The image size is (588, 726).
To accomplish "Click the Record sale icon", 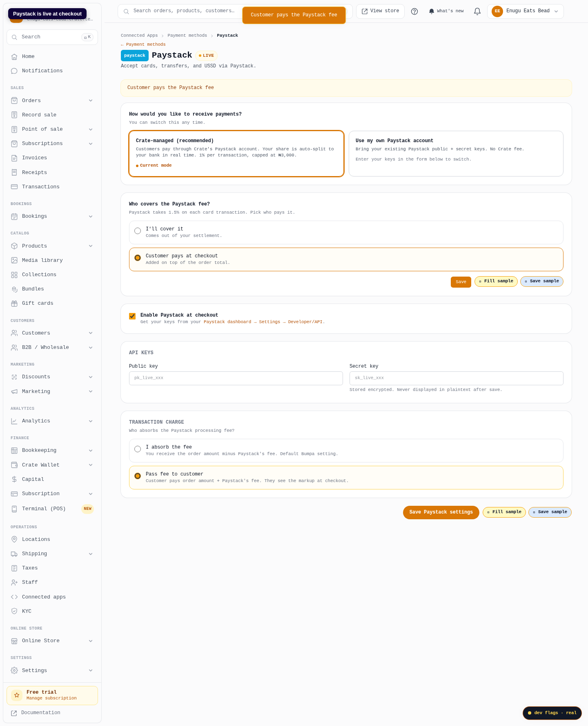I will point(14,115).
